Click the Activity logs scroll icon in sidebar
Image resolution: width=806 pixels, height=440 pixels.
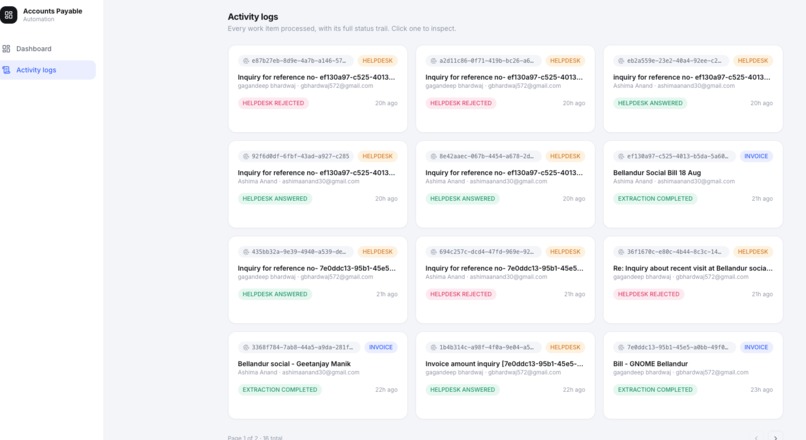[x=6, y=70]
